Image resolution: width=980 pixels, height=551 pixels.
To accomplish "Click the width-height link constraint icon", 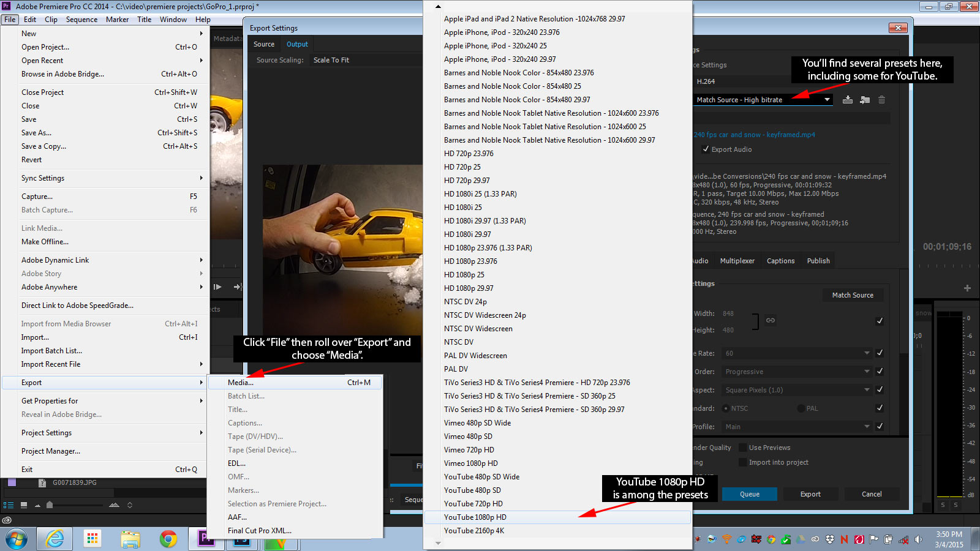I will point(771,320).
